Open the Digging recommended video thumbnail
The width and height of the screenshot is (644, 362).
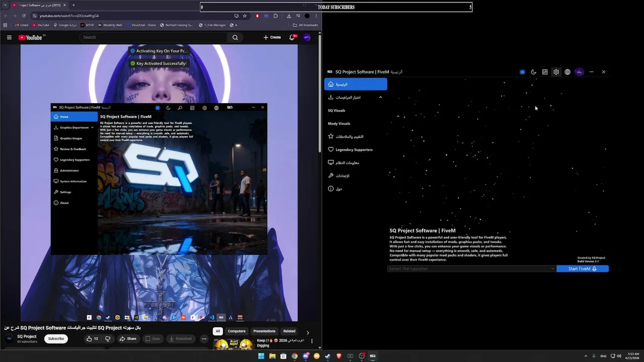pos(233,344)
